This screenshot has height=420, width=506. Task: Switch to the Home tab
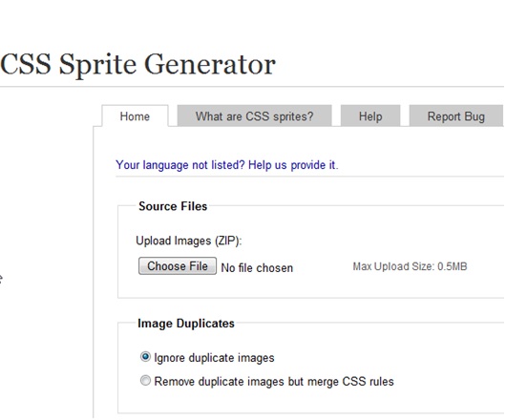(135, 116)
